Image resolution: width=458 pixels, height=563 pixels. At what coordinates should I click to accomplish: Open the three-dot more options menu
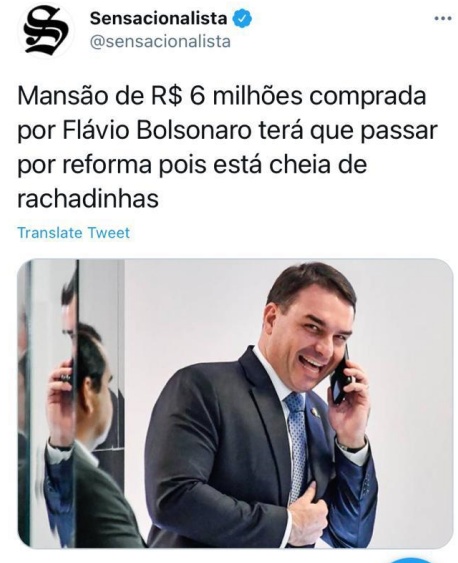442,18
